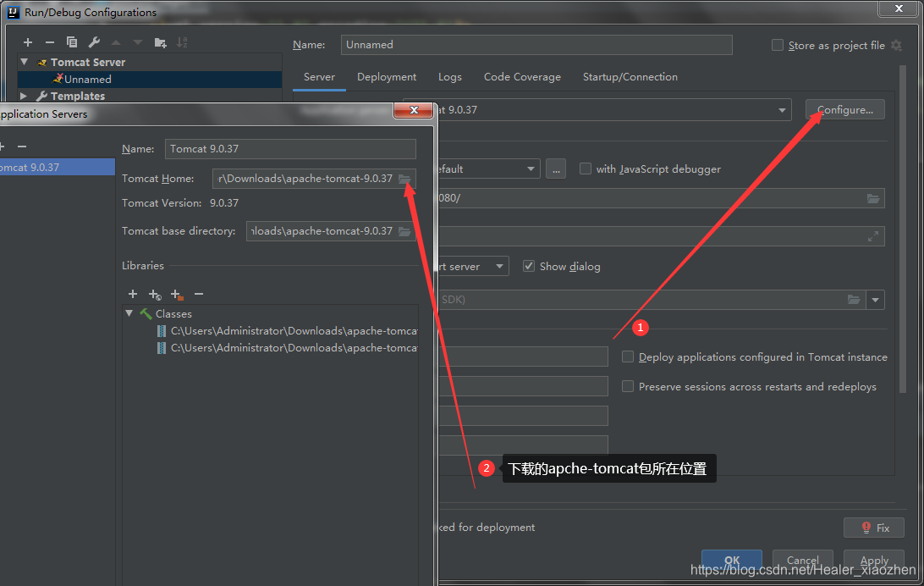Switch to Server tab
This screenshot has height=586, width=924.
[319, 77]
